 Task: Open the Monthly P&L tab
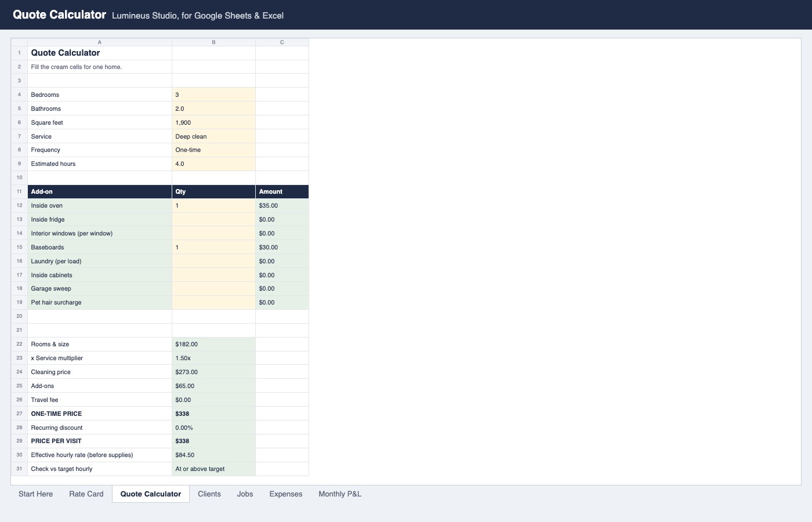pyautogui.click(x=340, y=494)
